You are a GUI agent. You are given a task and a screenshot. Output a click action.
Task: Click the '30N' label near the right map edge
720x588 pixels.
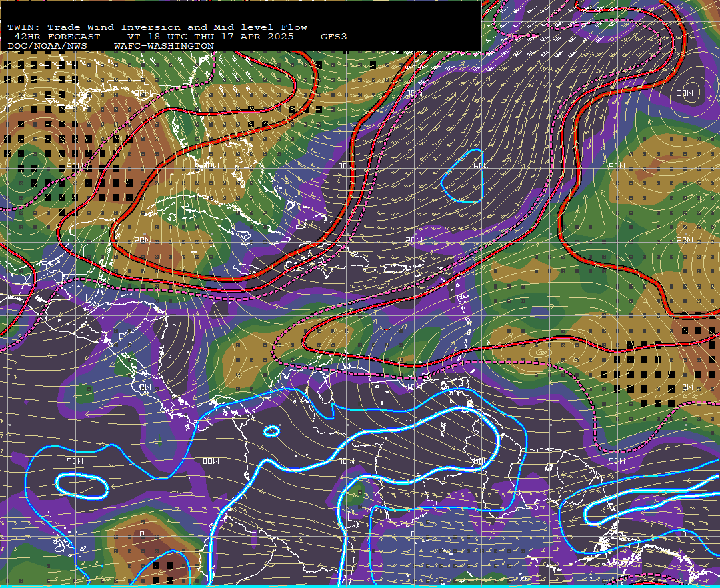pyautogui.click(x=685, y=93)
